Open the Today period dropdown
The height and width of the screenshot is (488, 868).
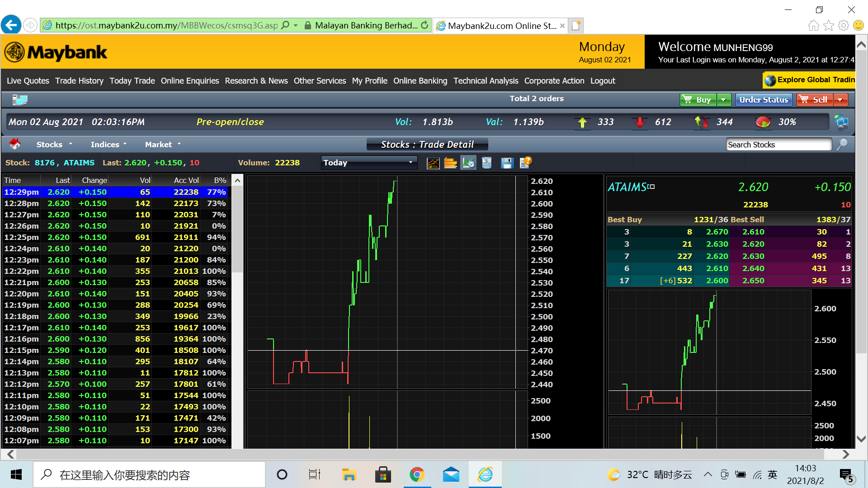(x=369, y=163)
